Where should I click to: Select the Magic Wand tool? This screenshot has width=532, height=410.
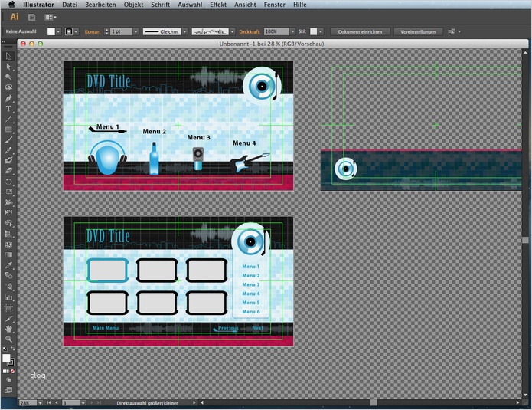[8, 77]
